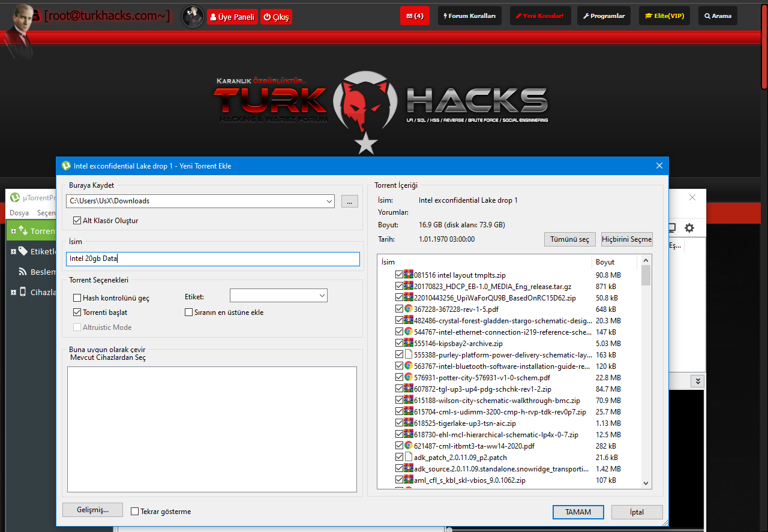Click Chrome PDF icon of 367228-367228-rev-1-5.pdf
Image resolution: width=768 pixels, height=532 pixels.
pyautogui.click(x=409, y=309)
